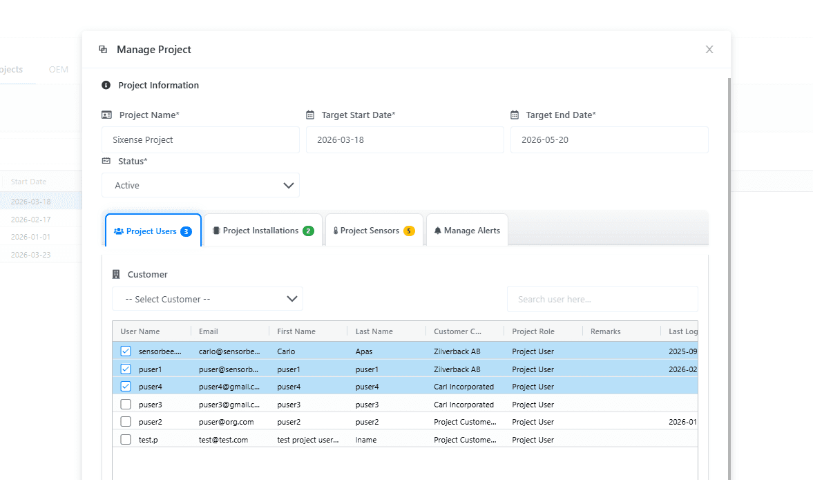
Task: Click last login 2026-01 in puser2 row
Action: coord(682,422)
